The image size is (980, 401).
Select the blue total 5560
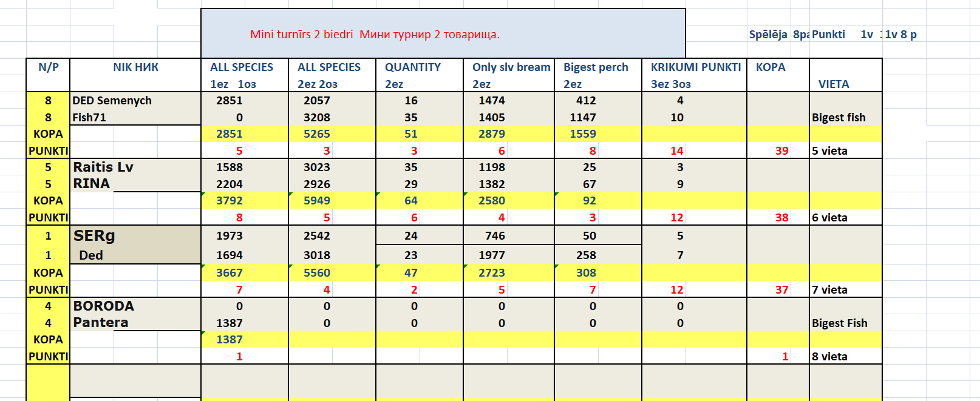(x=317, y=273)
